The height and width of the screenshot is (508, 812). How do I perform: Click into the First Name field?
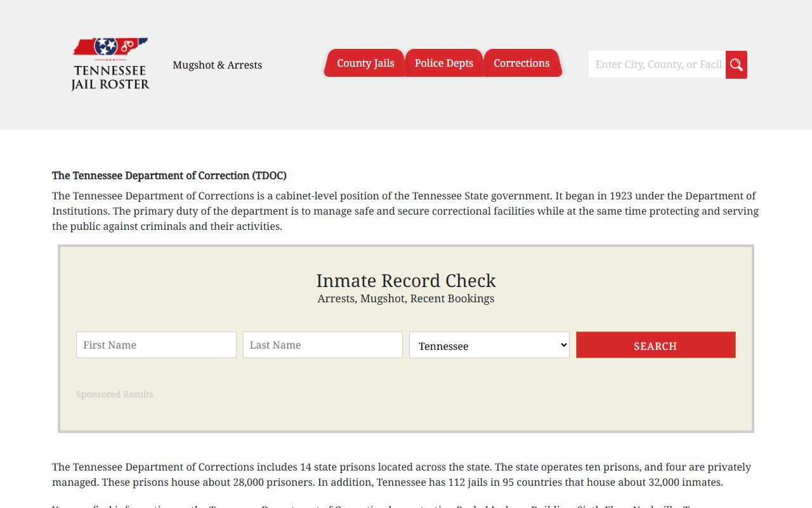click(x=156, y=345)
